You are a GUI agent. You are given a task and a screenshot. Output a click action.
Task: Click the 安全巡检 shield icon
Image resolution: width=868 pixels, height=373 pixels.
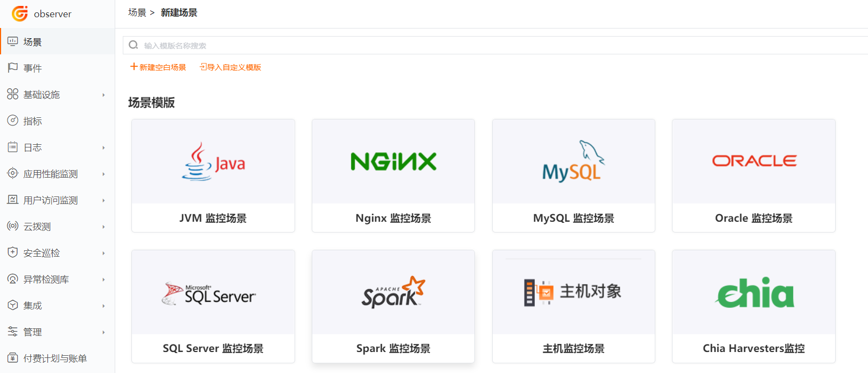12,252
